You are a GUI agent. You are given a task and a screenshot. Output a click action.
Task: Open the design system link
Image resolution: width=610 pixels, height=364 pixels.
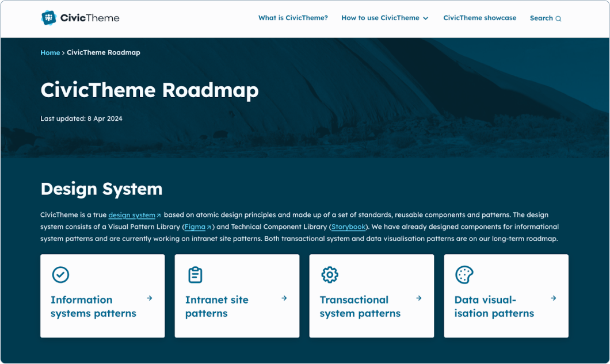click(132, 214)
